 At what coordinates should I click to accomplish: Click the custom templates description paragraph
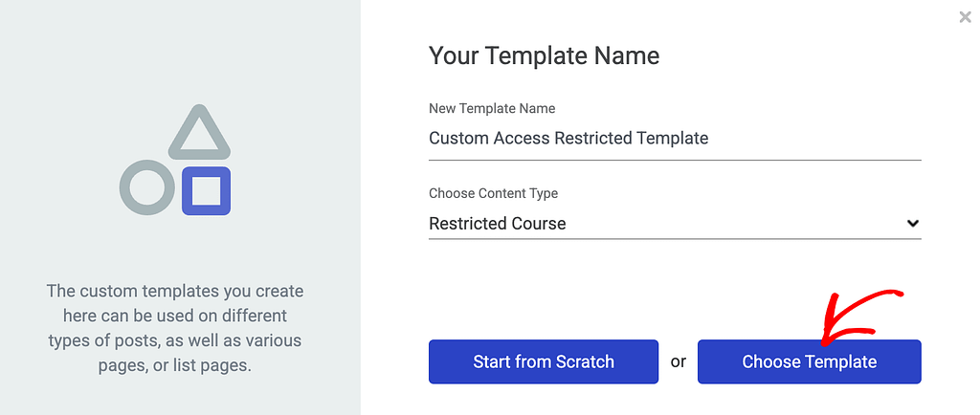(x=174, y=328)
